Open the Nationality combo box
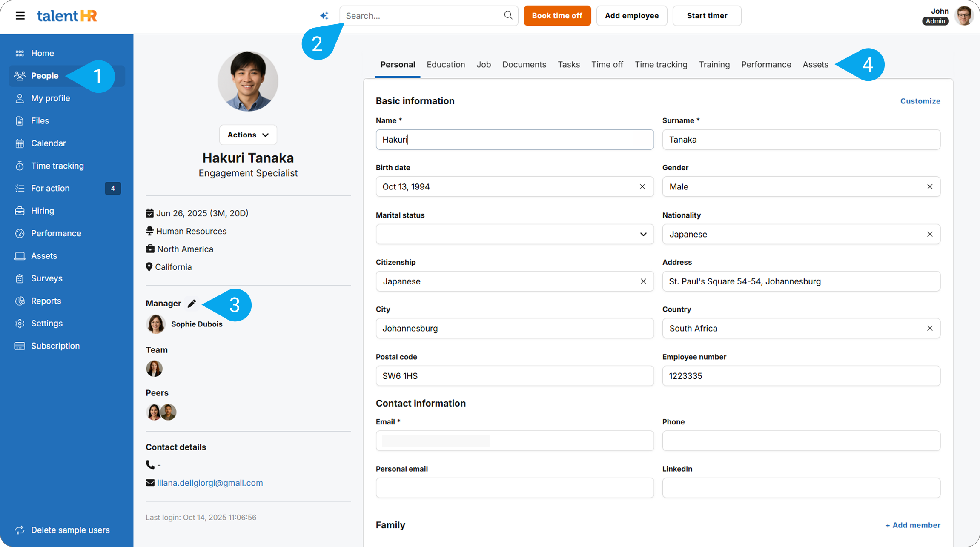The height and width of the screenshot is (547, 980). 792,234
